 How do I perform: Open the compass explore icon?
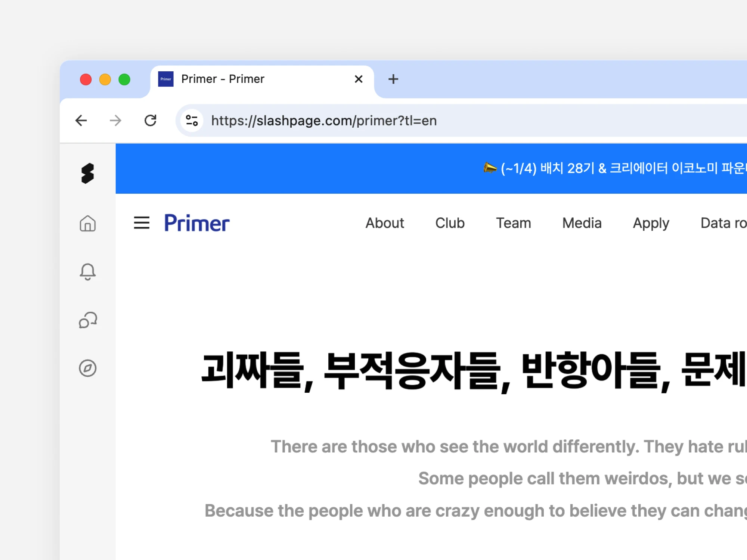point(87,368)
